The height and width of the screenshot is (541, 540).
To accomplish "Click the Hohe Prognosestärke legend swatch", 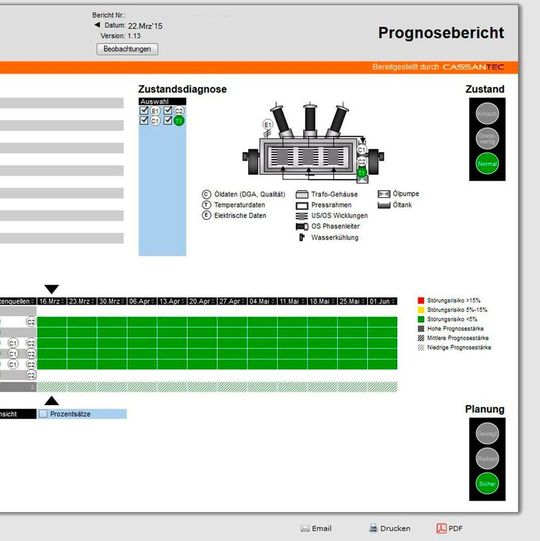I will pyautogui.click(x=421, y=328).
